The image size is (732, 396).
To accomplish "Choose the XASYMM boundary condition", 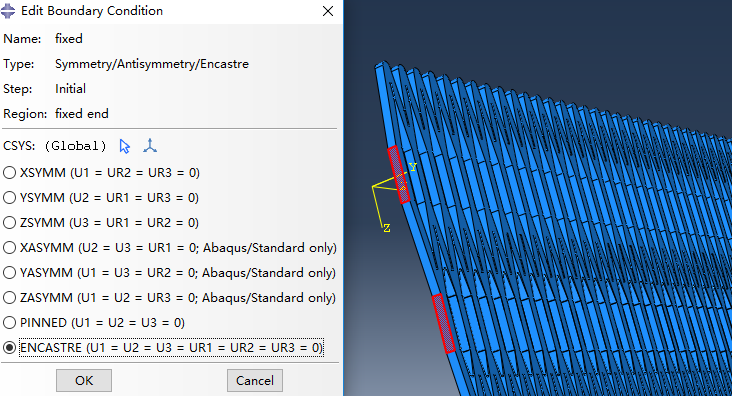I will [9, 248].
